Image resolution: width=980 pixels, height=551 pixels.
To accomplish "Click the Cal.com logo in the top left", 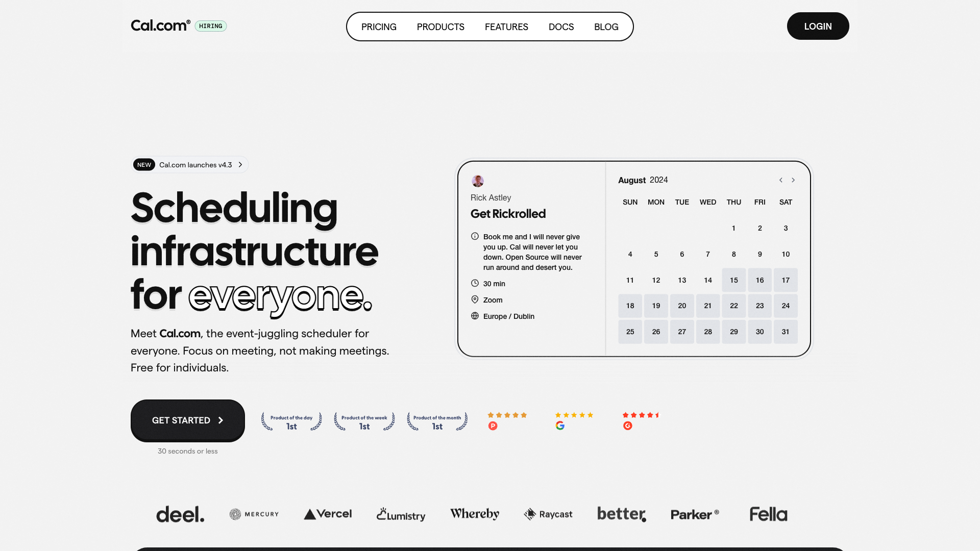I will (160, 26).
